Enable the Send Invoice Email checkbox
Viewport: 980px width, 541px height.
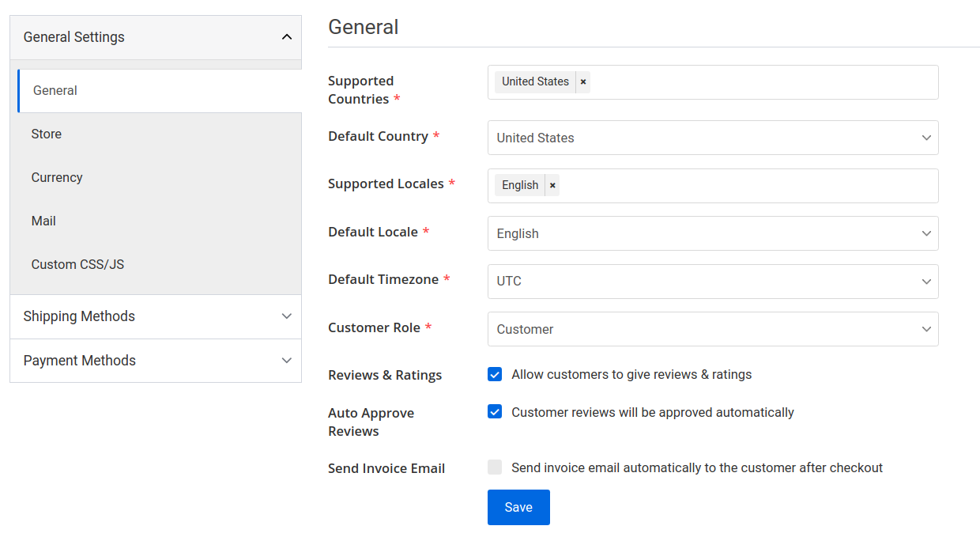tap(495, 467)
